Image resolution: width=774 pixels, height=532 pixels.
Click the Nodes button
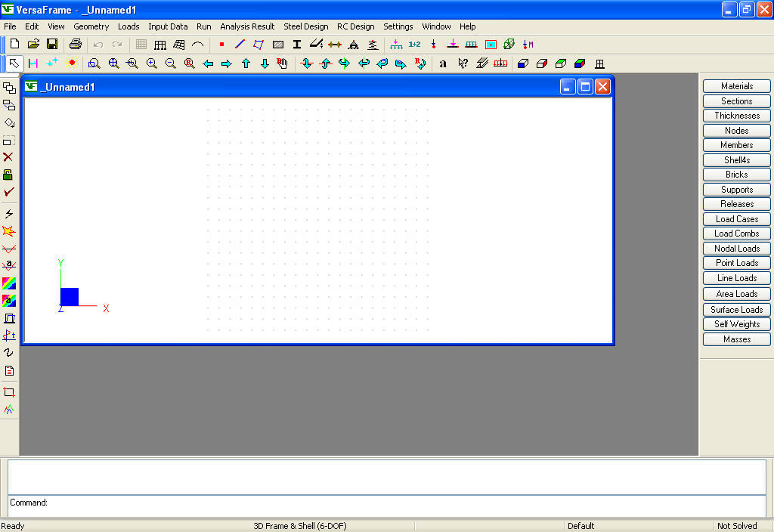(x=736, y=130)
